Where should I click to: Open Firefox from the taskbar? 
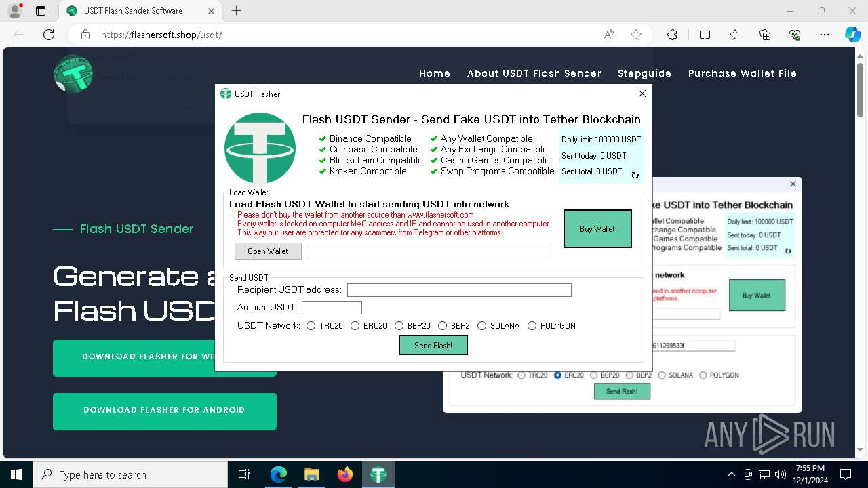click(344, 474)
